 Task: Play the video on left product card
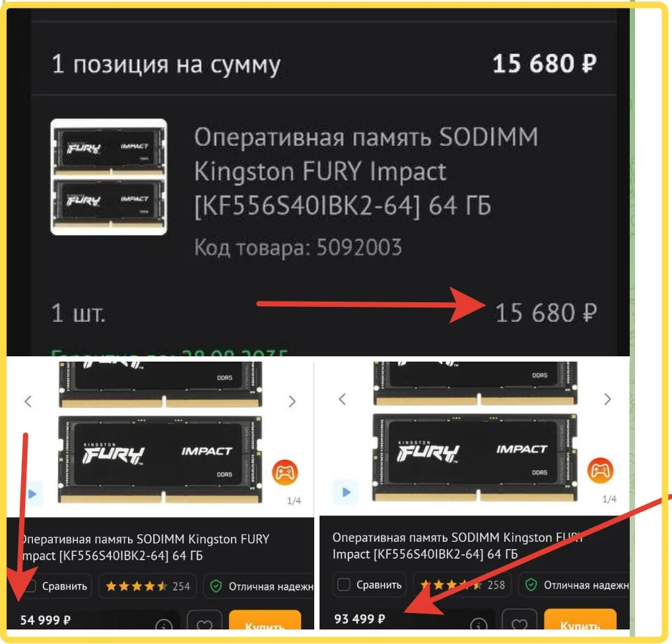[34, 494]
